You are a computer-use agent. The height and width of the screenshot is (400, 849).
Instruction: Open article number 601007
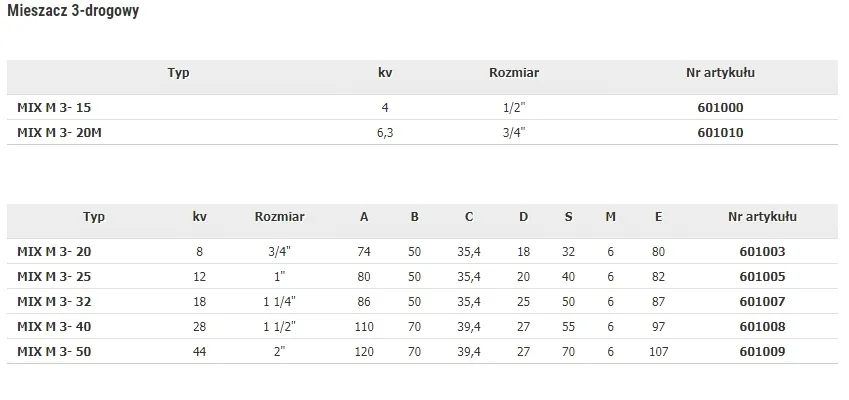click(x=762, y=301)
